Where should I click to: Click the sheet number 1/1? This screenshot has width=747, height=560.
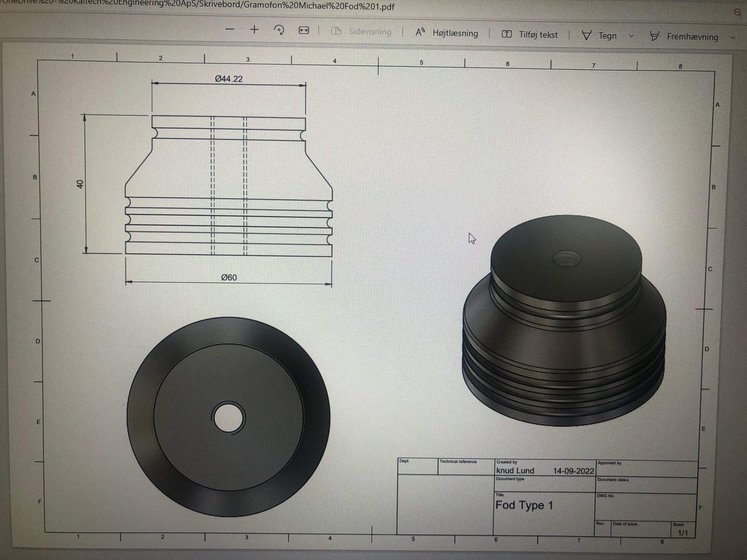(x=683, y=533)
